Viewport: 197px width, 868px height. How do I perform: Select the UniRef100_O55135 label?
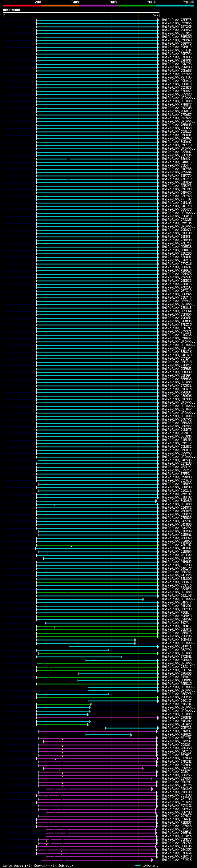click(177, 223)
